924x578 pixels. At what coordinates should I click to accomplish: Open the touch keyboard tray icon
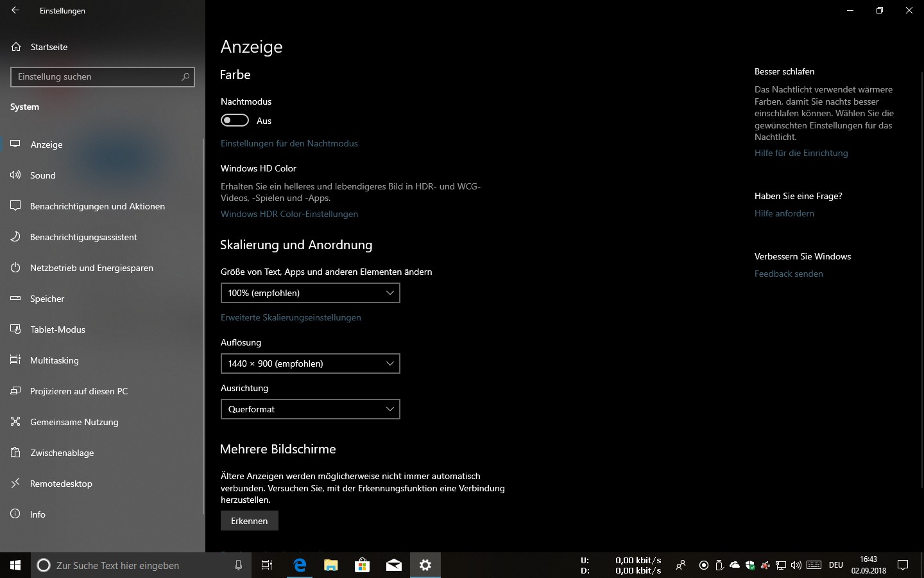814,565
